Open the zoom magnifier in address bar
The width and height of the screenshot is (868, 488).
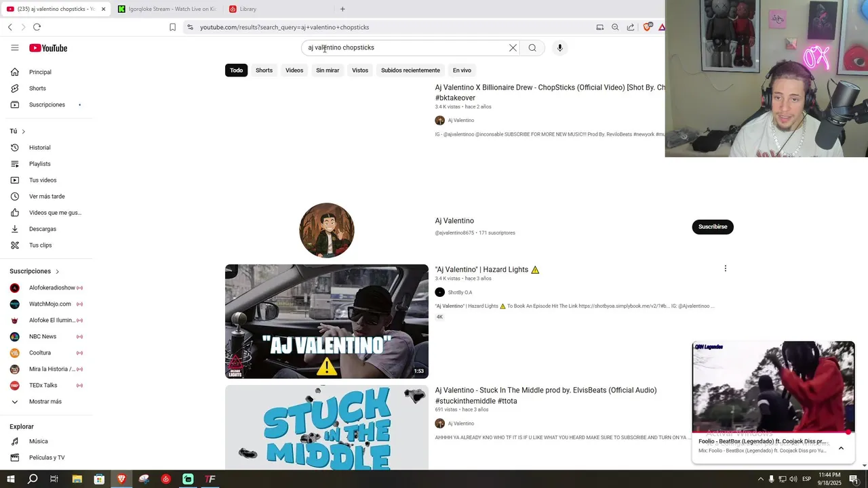(x=615, y=27)
